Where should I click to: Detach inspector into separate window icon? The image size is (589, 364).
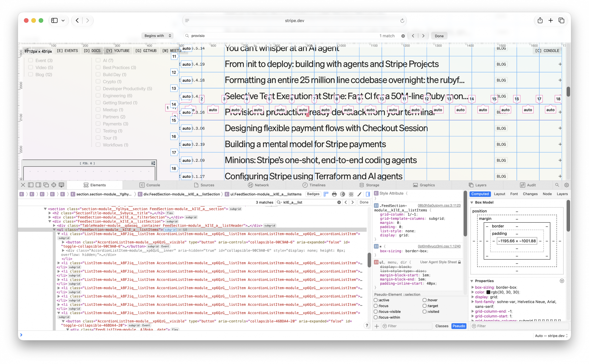(46, 185)
